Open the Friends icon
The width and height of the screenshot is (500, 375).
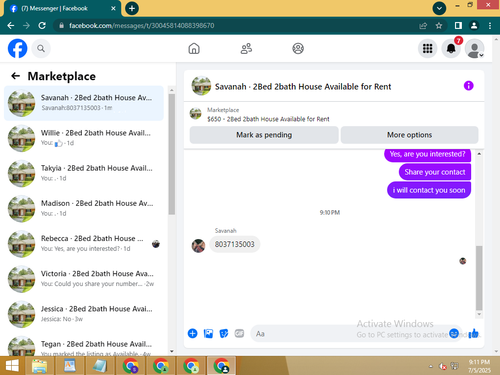point(246,49)
